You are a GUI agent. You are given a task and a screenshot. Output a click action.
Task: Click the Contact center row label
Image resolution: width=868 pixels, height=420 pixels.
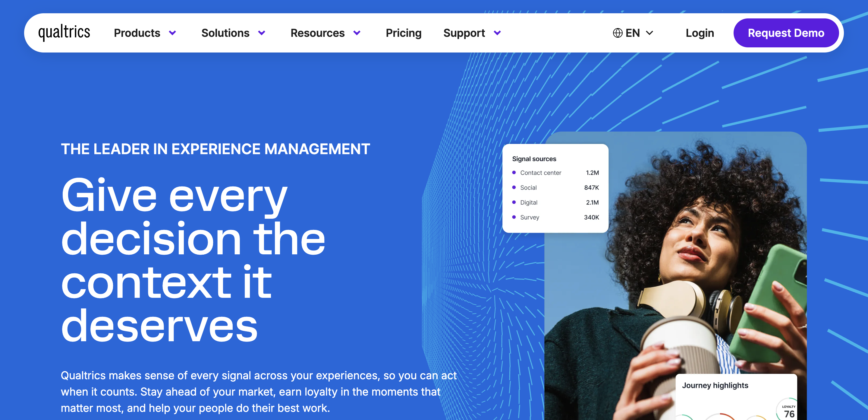point(540,173)
